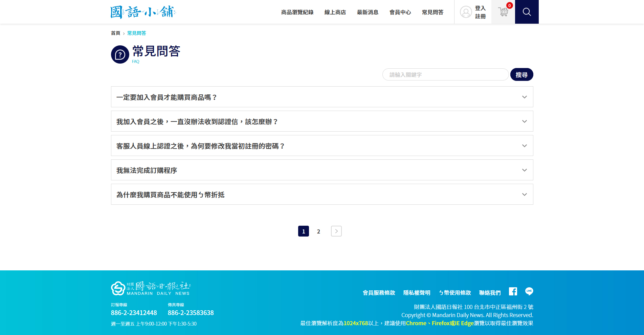
Task: Open the shopping cart
Action: tap(503, 12)
